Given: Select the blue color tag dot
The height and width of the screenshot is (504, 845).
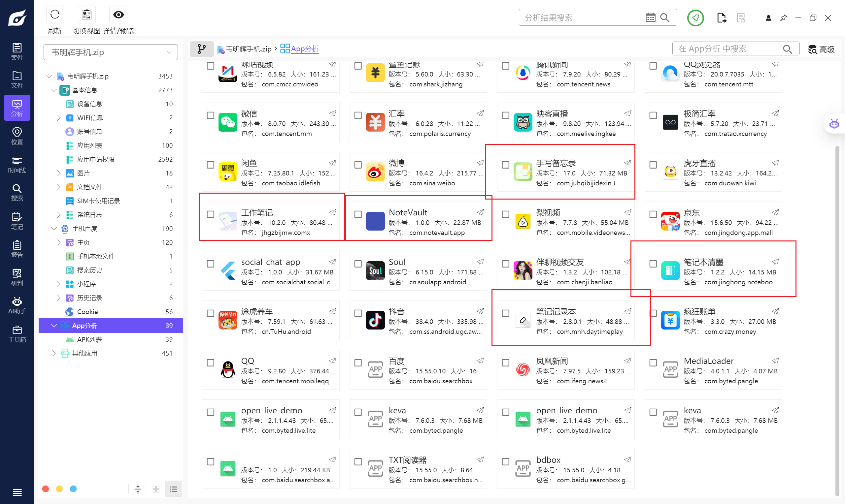Looking at the screenshot, I should (73, 489).
